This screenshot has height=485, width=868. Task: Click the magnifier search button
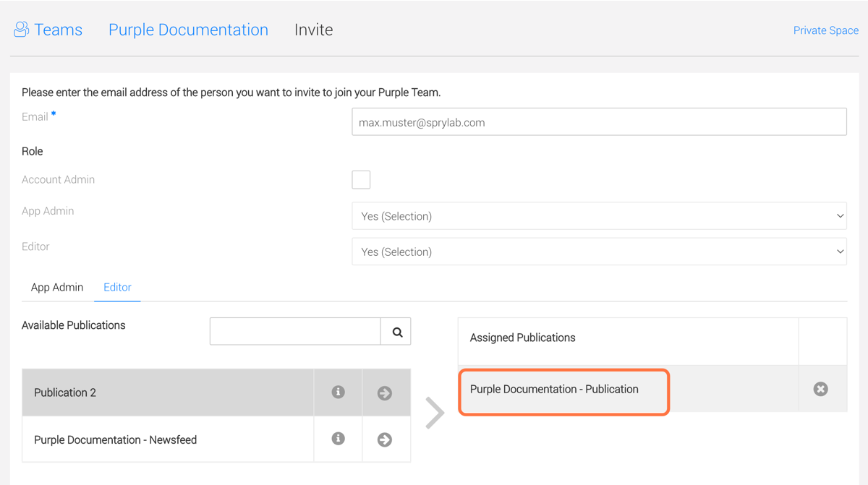click(x=396, y=332)
